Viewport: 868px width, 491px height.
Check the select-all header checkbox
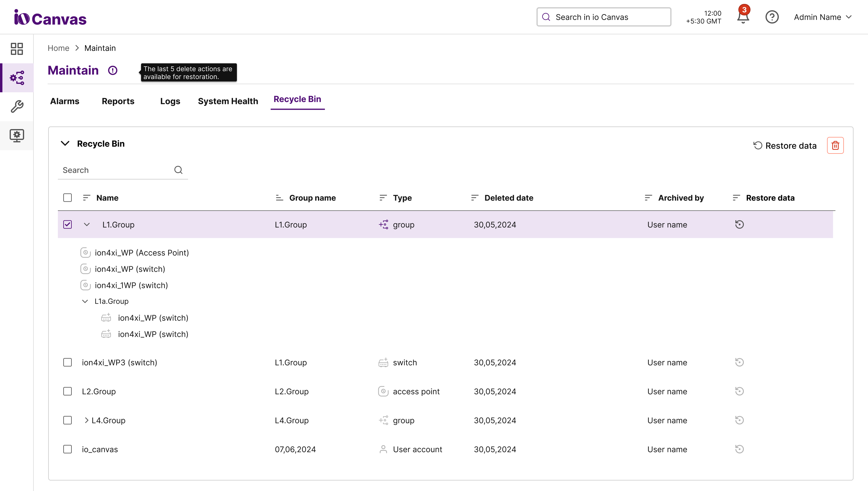click(x=68, y=198)
